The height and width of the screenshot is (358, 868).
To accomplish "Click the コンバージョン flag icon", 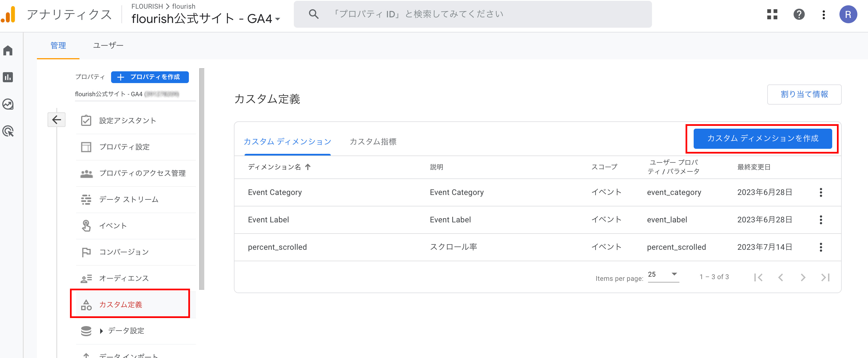I will coord(86,252).
